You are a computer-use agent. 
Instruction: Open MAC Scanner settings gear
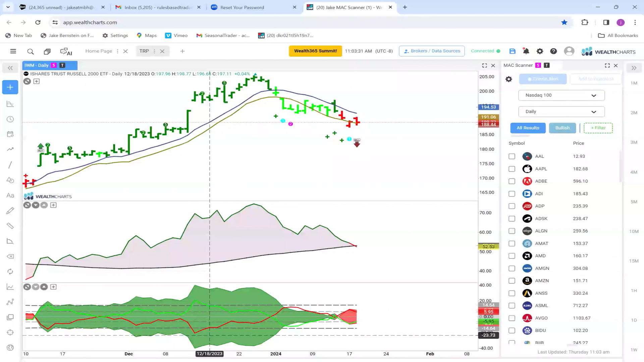coord(509,79)
